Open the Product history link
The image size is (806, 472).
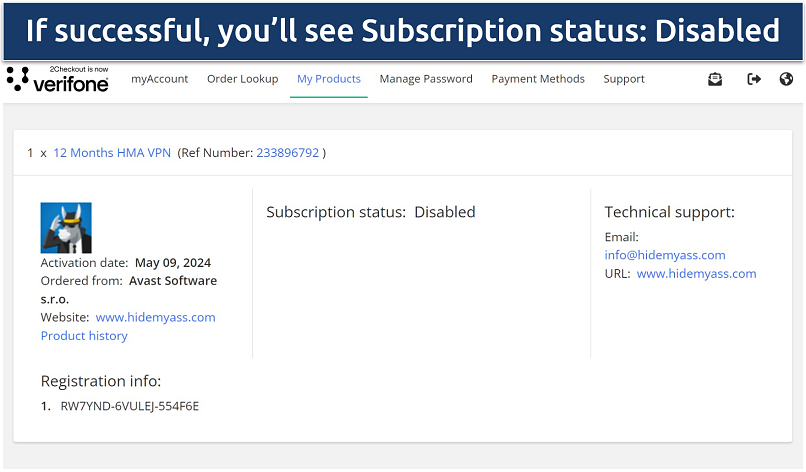(84, 336)
